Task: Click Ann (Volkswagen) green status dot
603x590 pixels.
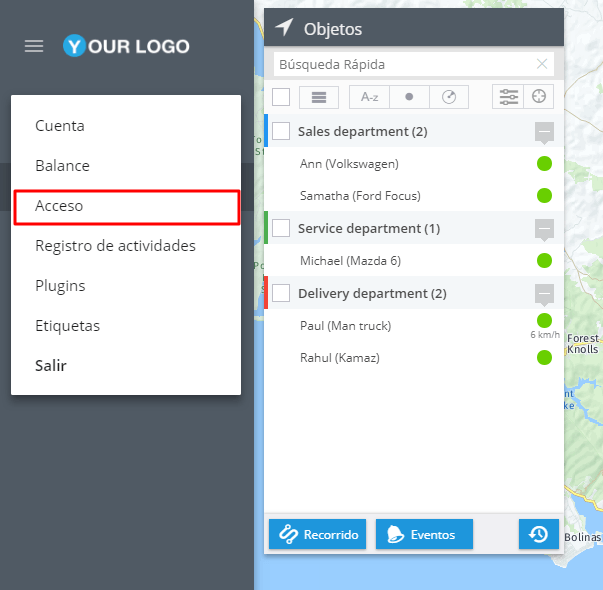Action: pyautogui.click(x=544, y=163)
